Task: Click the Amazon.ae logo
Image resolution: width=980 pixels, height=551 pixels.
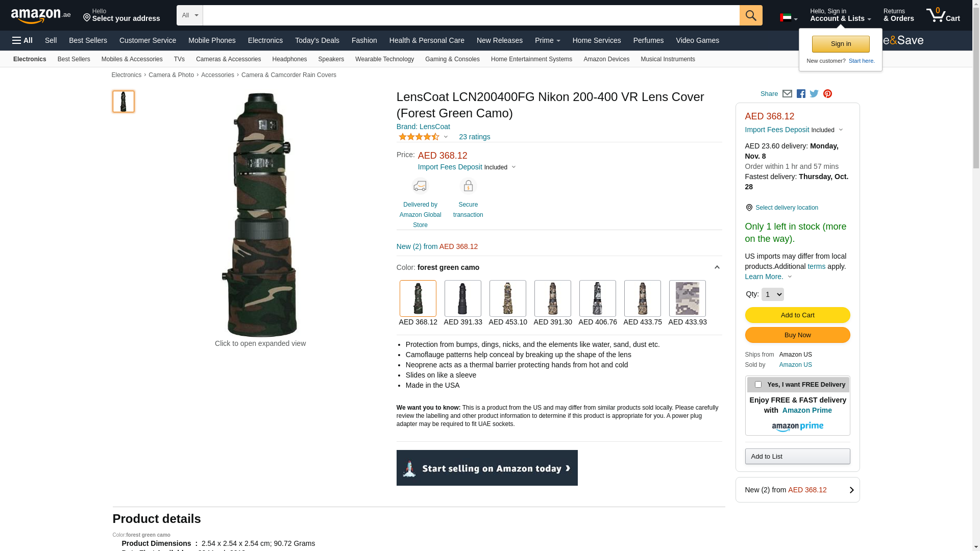Action: coord(41,16)
